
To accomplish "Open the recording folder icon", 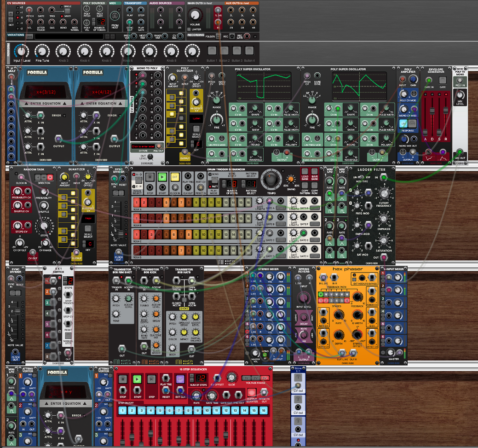I will [x=218, y=36].
